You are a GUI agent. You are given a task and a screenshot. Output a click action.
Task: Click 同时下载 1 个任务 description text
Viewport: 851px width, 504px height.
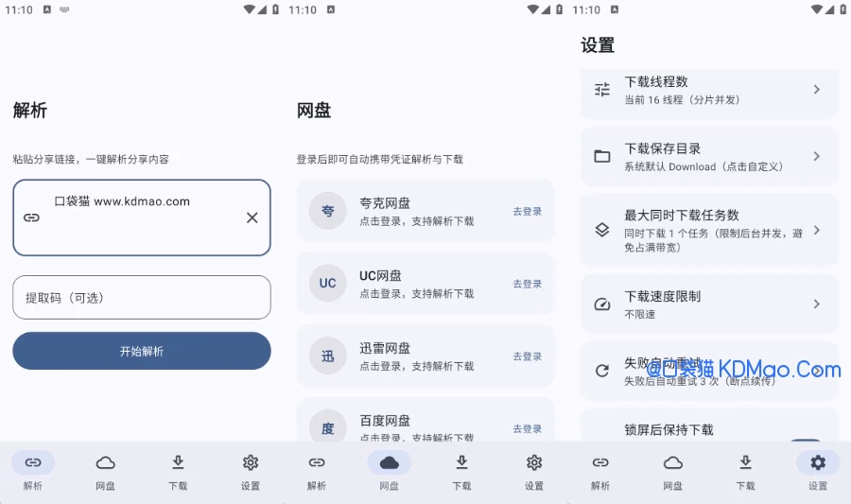pos(713,240)
